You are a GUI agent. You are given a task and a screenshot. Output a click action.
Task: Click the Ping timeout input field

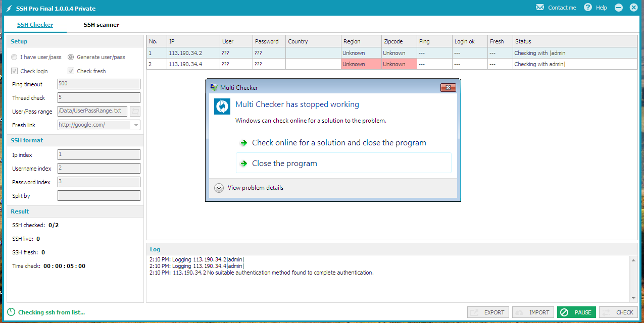[98, 84]
